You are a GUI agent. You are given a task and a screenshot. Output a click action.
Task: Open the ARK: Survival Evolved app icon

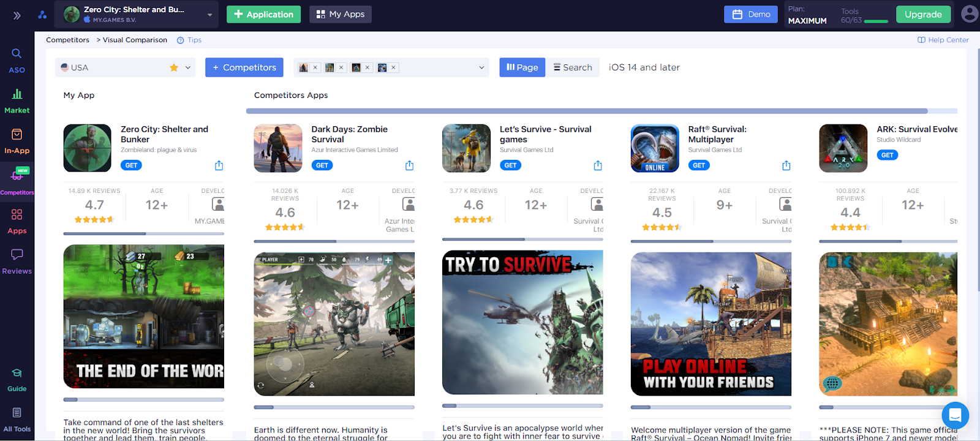coord(843,148)
